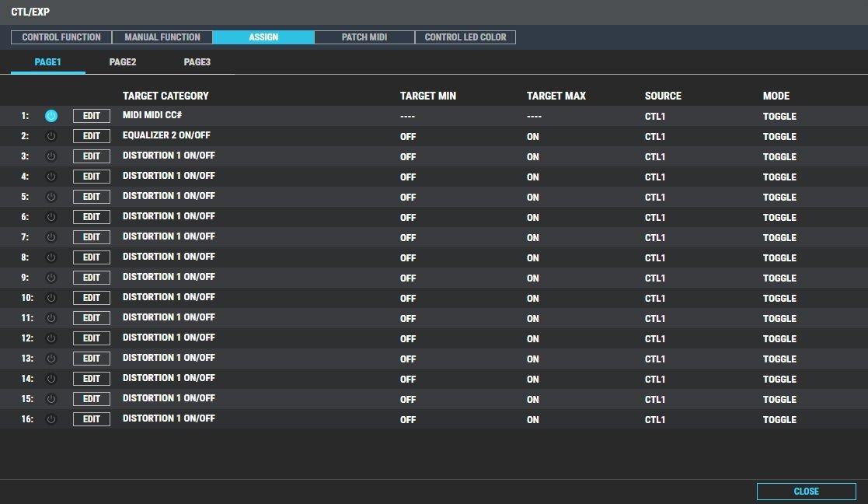This screenshot has width=868, height=504.
Task: Toggle assign 12 power switch on
Action: (x=51, y=338)
